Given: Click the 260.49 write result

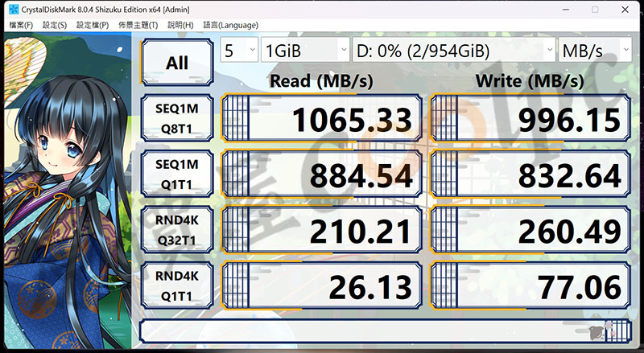Looking at the screenshot, I should [x=530, y=230].
